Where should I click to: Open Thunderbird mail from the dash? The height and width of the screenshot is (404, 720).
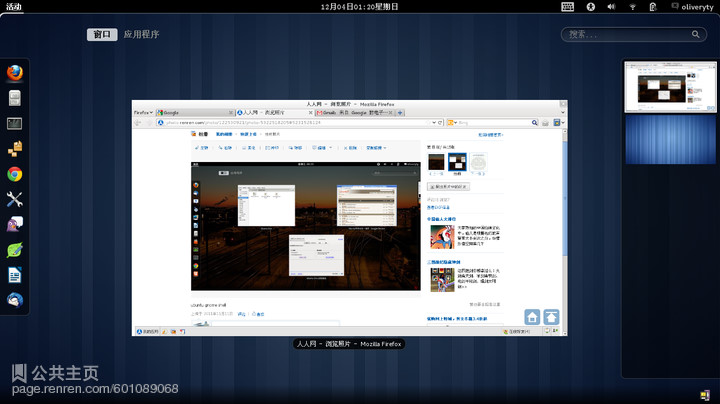[15, 300]
